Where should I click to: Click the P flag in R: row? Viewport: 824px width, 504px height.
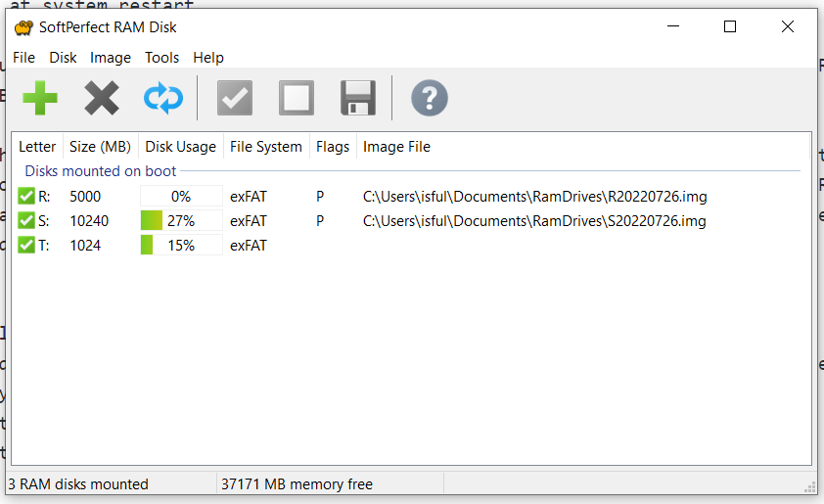click(320, 197)
